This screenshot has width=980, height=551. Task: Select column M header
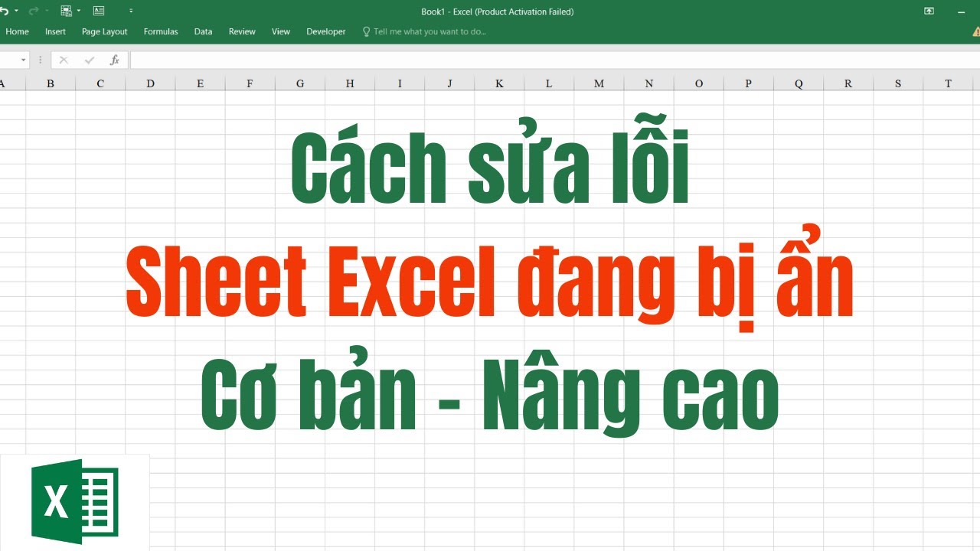coord(599,83)
